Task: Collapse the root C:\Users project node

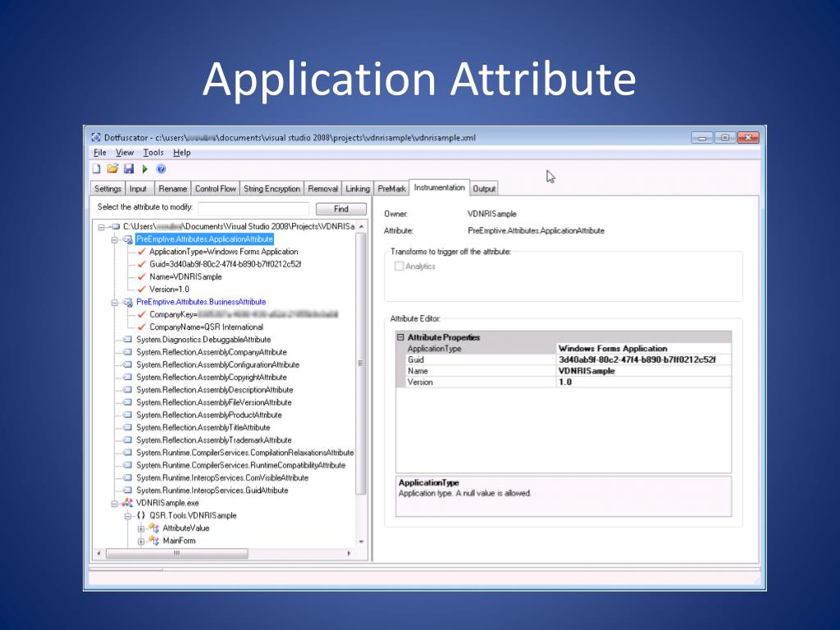Action: 101,227
